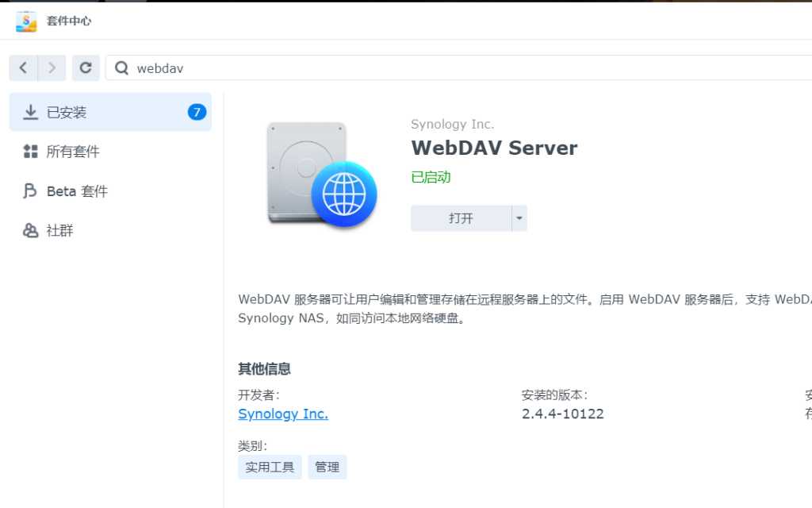The width and height of the screenshot is (812, 508).
Task: Refresh the package list
Action: coord(86,68)
